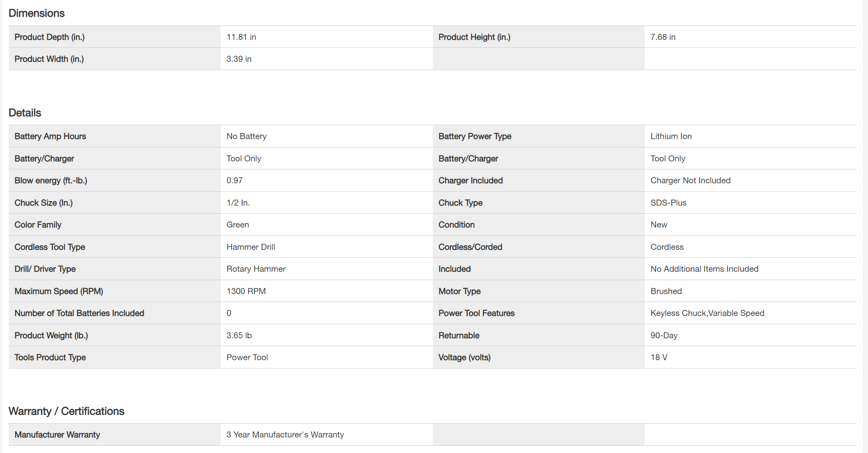
Task: Click the Returnable 90-Day value
Action: click(x=663, y=335)
